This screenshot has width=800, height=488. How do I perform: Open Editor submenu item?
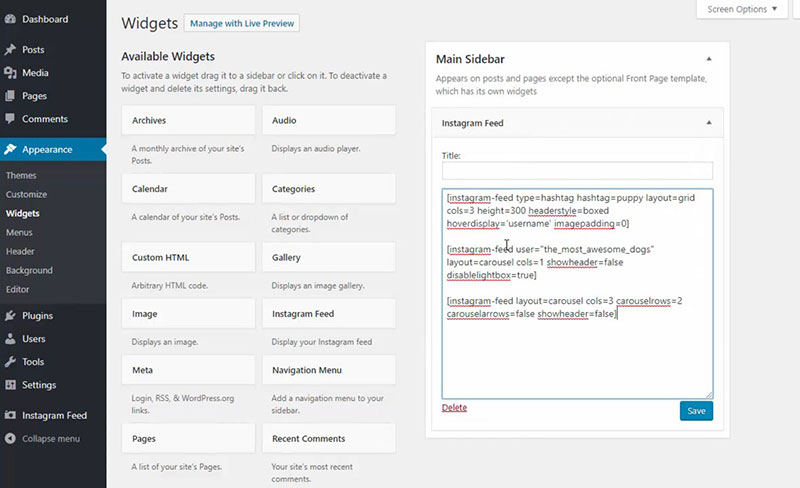(17, 289)
